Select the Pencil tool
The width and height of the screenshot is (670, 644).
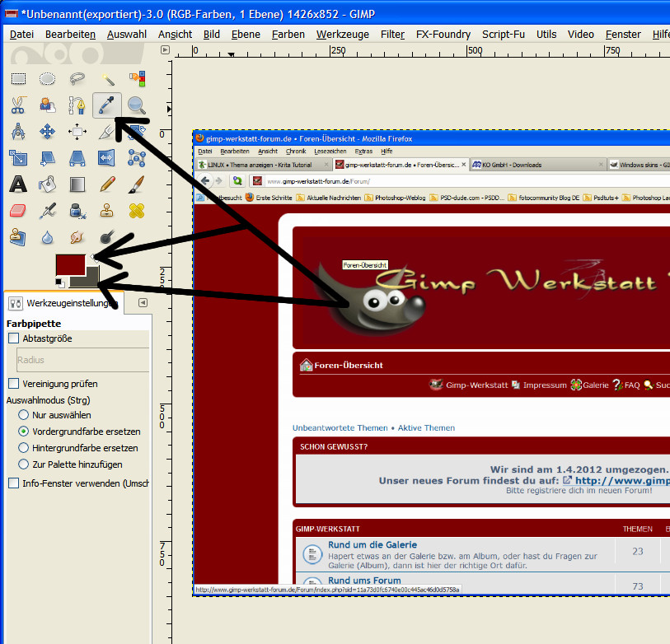coord(107,184)
